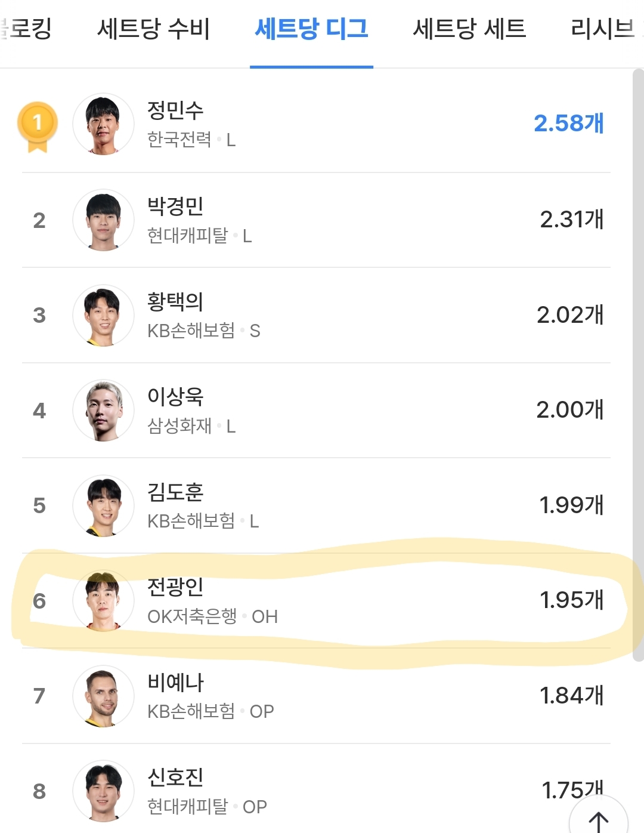
Task: Tap 황택의 player avatar
Action: pos(103,316)
